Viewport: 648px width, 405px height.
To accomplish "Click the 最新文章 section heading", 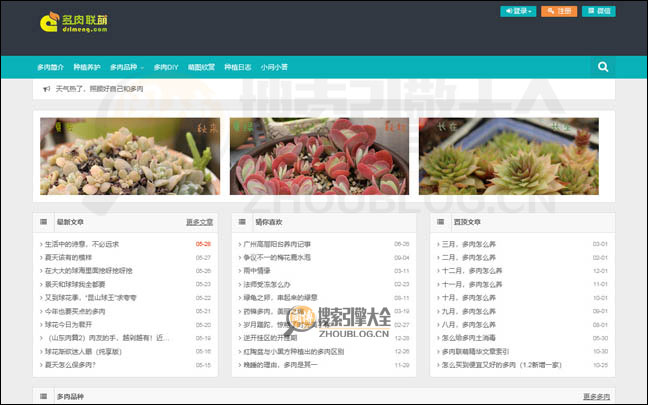I will [x=70, y=222].
